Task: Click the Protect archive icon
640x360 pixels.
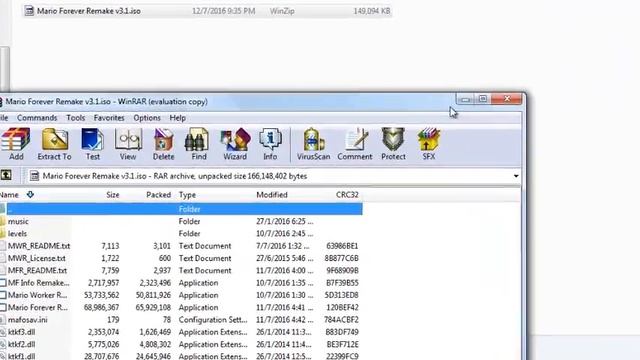Action: coord(393,144)
